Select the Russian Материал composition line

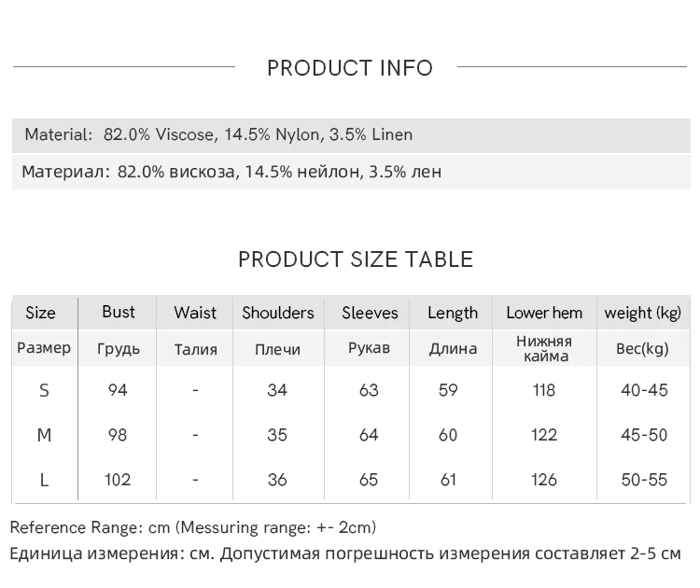[231, 172]
